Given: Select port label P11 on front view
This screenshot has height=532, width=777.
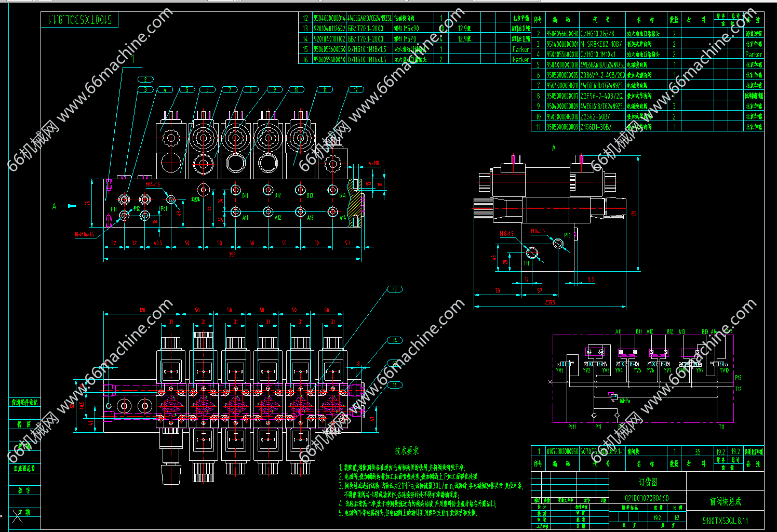Looking at the screenshot, I should (114, 209).
